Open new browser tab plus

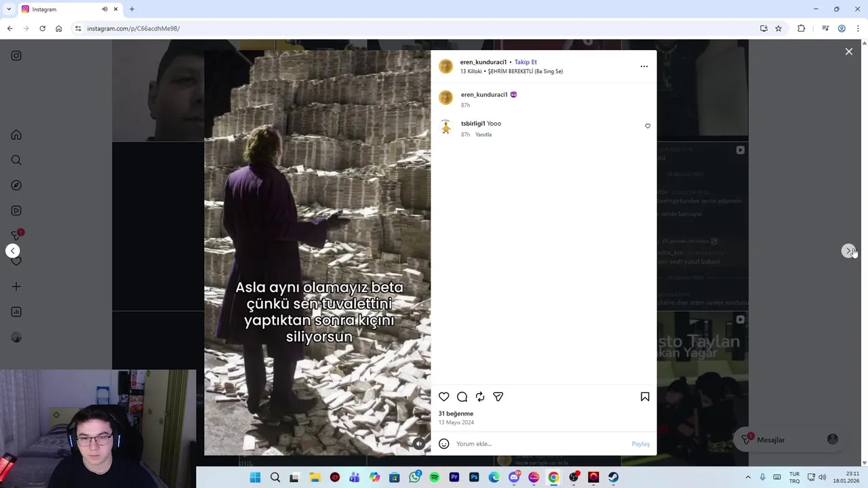point(132,9)
